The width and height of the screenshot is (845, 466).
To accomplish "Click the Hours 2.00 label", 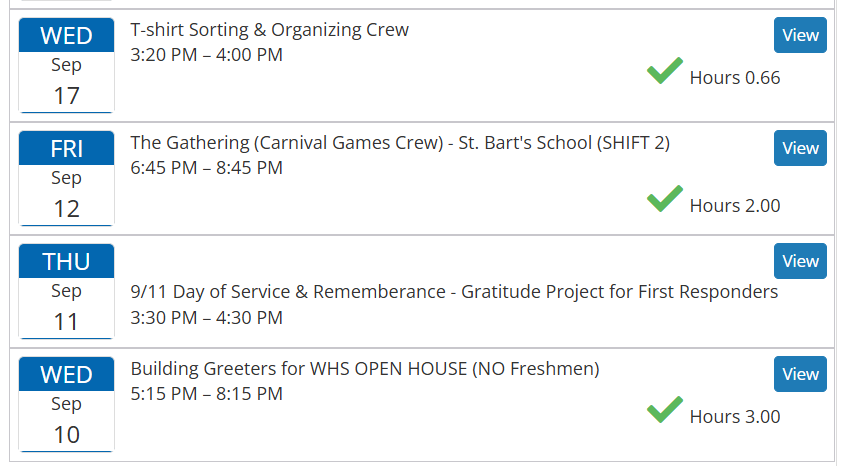I will [x=735, y=206].
